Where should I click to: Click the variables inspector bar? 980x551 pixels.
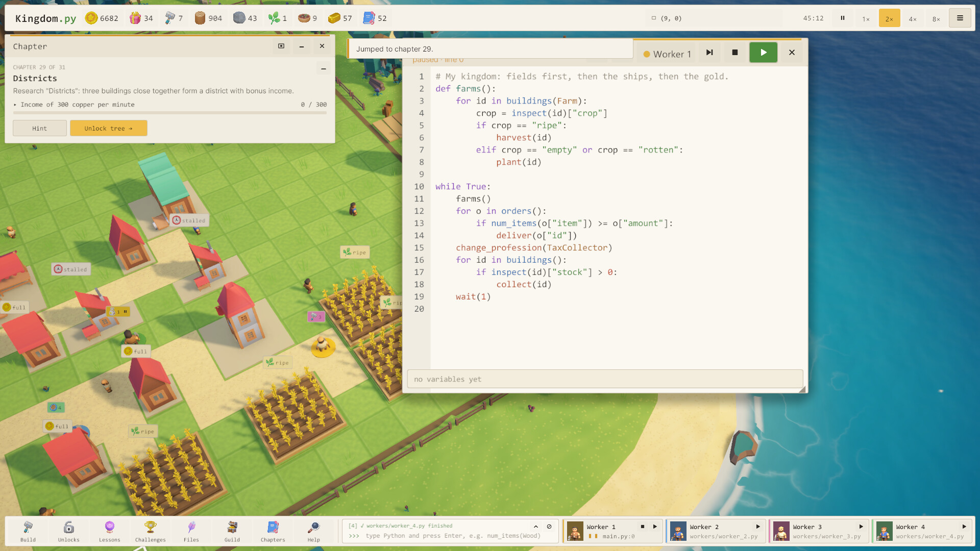(605, 379)
